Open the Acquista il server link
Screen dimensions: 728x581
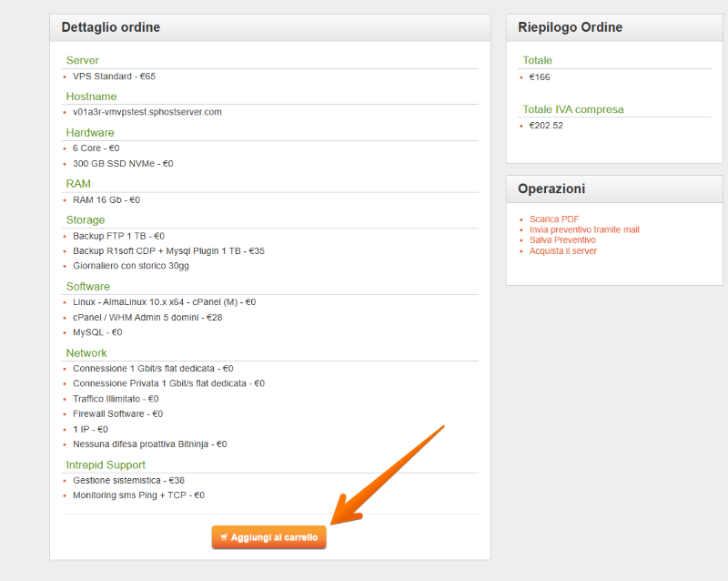click(x=562, y=250)
